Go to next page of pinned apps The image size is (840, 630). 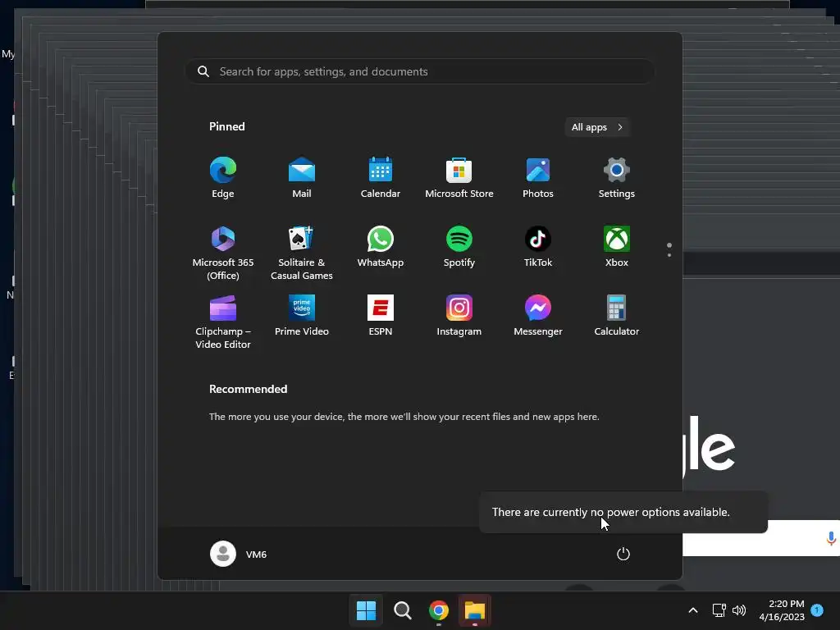669,255
